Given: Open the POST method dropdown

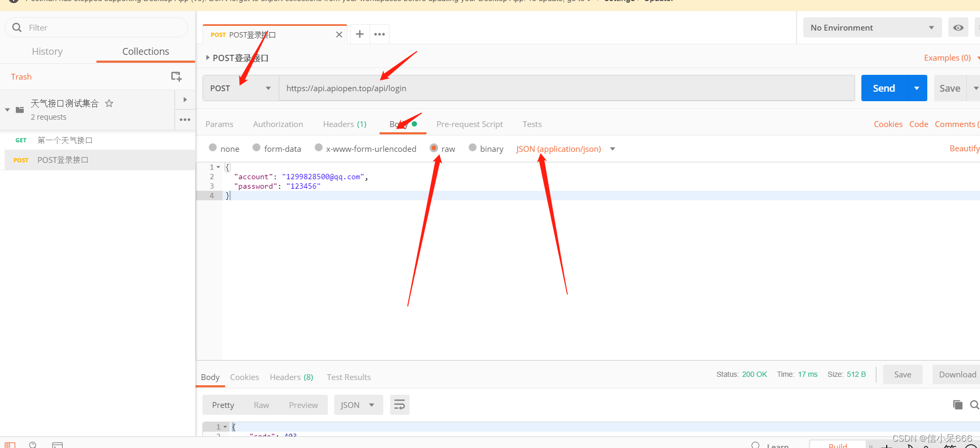Looking at the screenshot, I should click(x=241, y=88).
